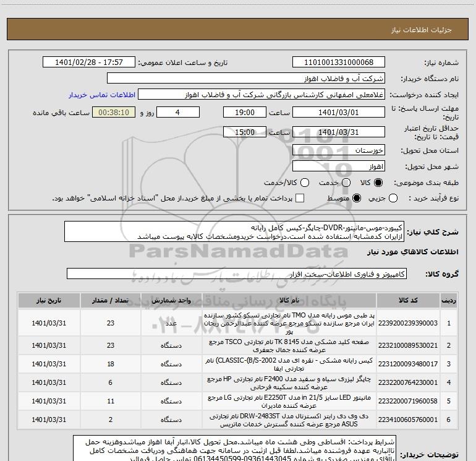Click the response deadline date 1401/03/01
476x461 pixels.
click(339, 112)
